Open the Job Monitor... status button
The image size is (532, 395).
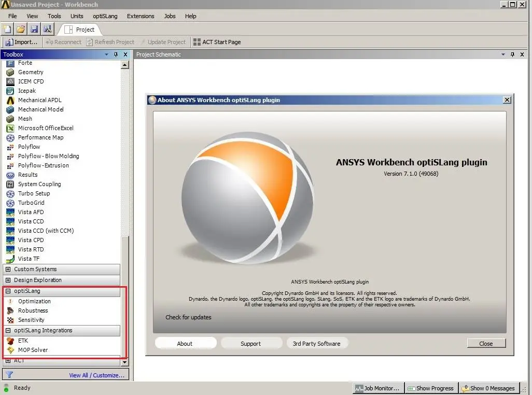378,388
